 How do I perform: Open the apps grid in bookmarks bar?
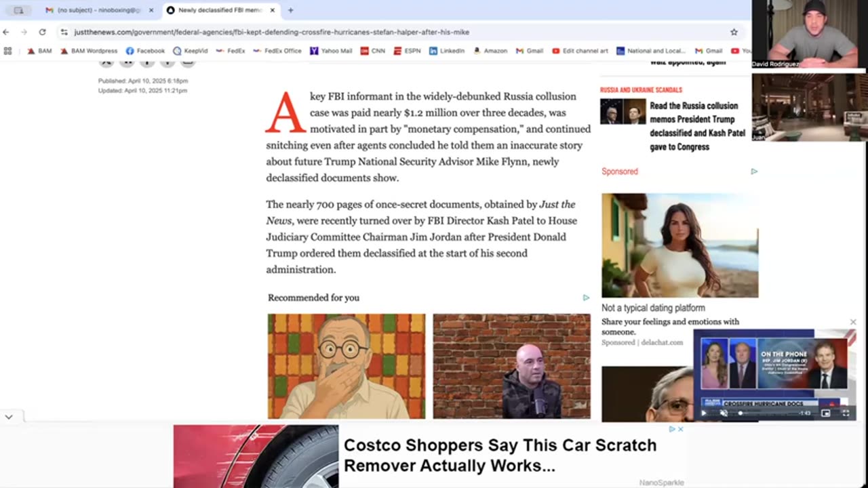[8, 51]
